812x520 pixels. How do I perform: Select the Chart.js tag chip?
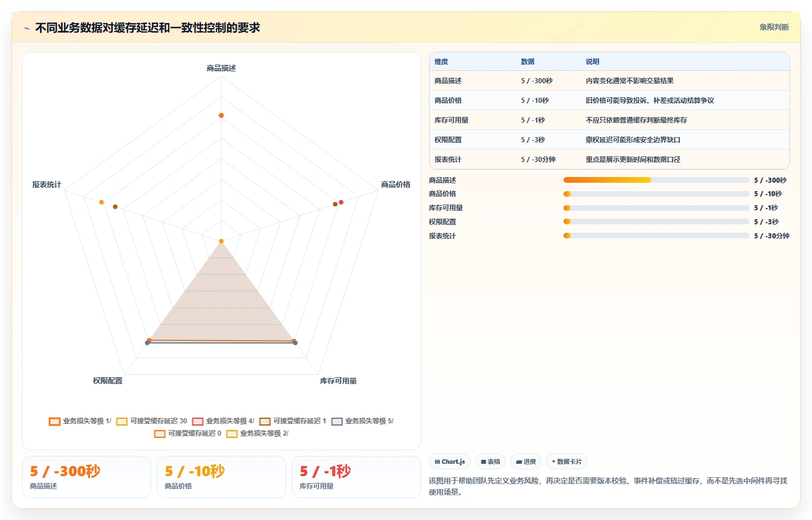(x=450, y=462)
